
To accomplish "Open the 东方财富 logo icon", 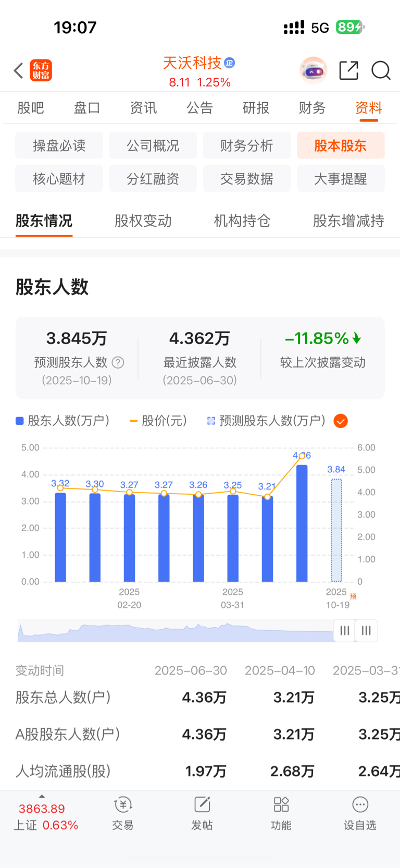I will (x=41, y=70).
